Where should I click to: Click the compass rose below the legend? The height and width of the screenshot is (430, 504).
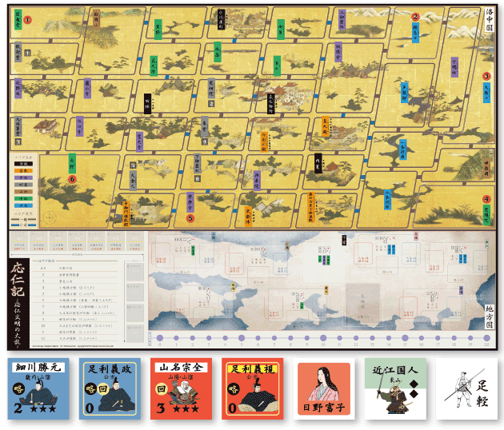[x=50, y=219]
